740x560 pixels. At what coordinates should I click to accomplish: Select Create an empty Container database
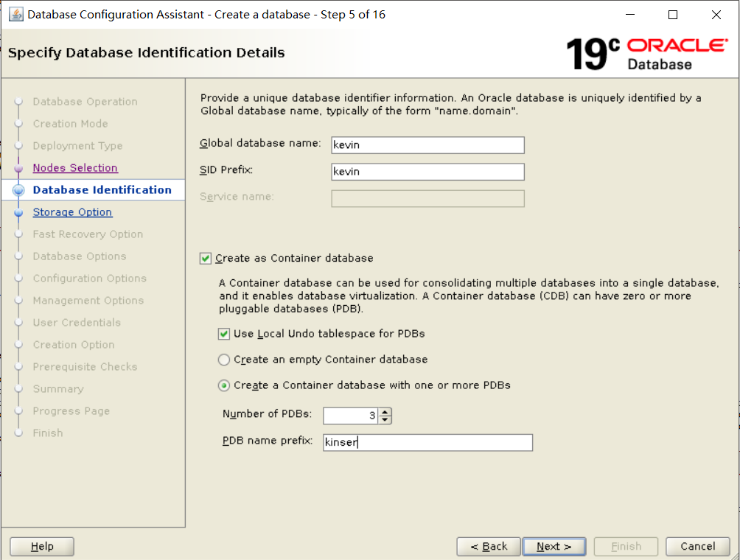coord(224,360)
